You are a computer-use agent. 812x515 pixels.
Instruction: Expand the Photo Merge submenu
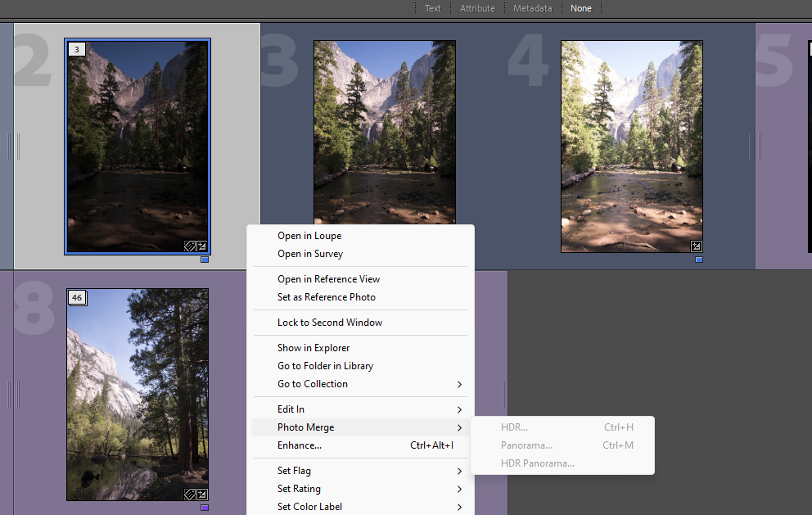click(x=360, y=427)
